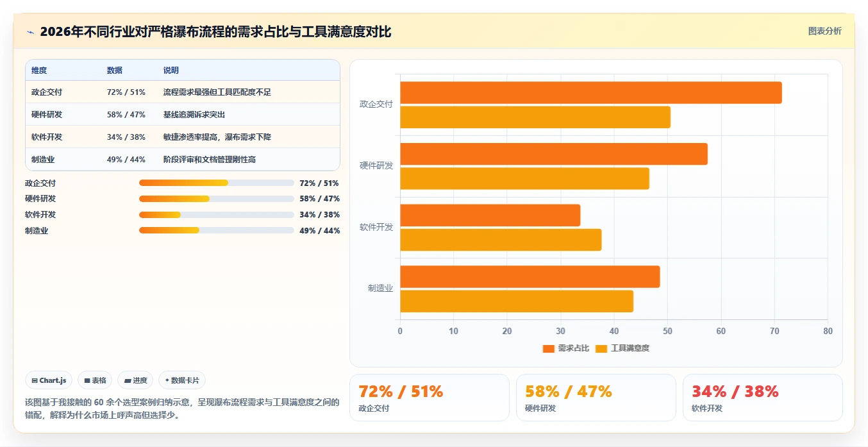Click 政企交付 cell in the table

(x=47, y=92)
